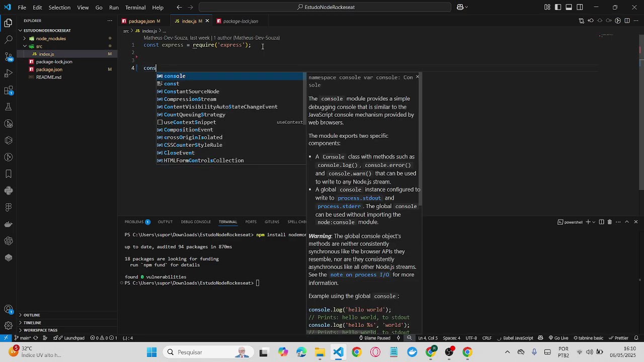Open the Extensions view

coord(8,90)
